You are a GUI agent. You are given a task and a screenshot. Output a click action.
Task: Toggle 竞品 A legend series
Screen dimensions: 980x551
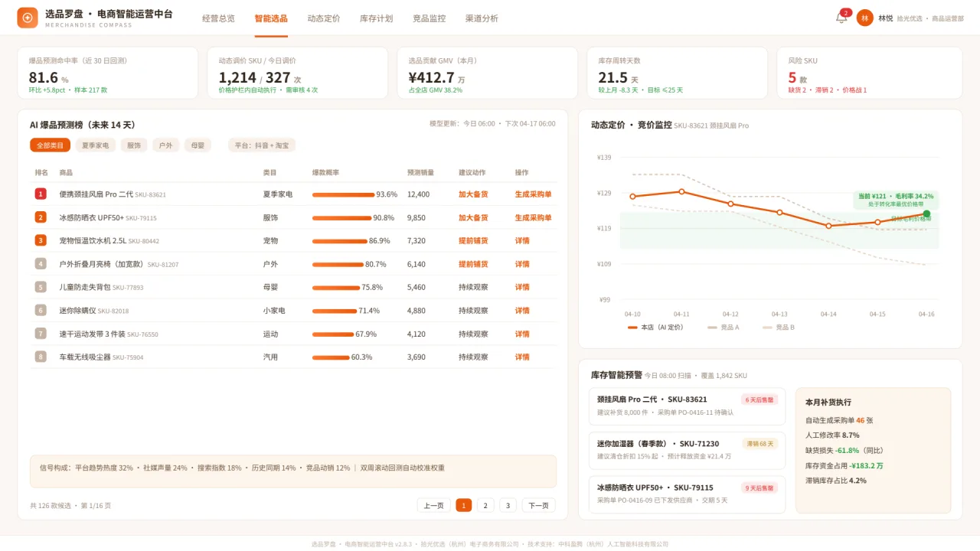point(724,328)
